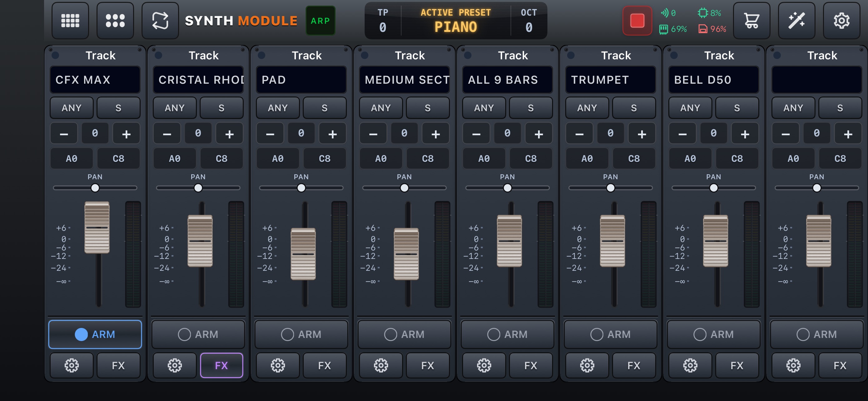This screenshot has height=401, width=868.
Task: Open CRISTAL RHOD sound selector
Action: click(198, 79)
